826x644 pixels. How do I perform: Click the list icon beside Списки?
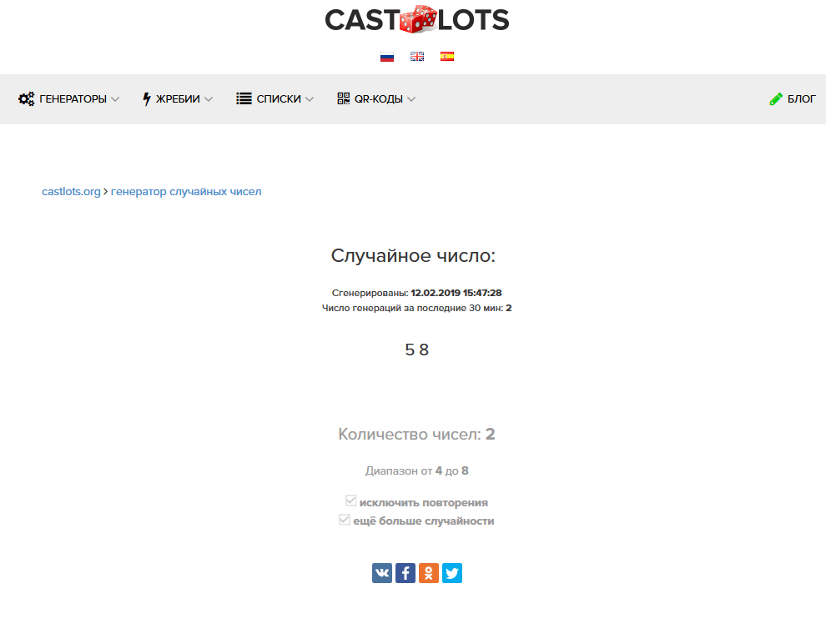[x=244, y=98]
